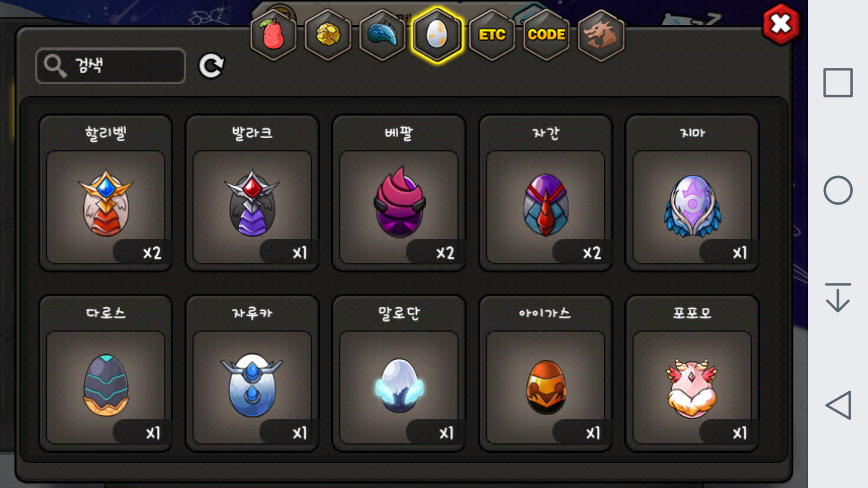
Task: Pick the 자루카 blue gem egg
Action: pos(252,373)
